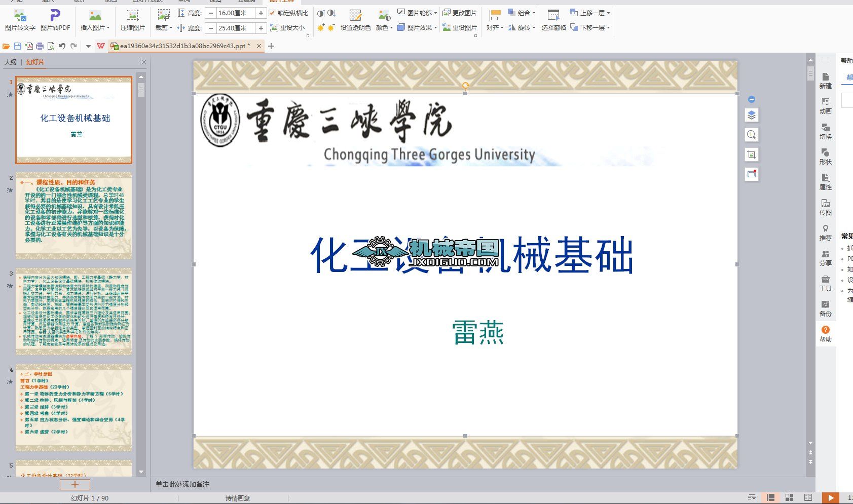The image size is (853, 504).
Task: Click 设置透明色 (set transparent color)
Action: coord(356,21)
